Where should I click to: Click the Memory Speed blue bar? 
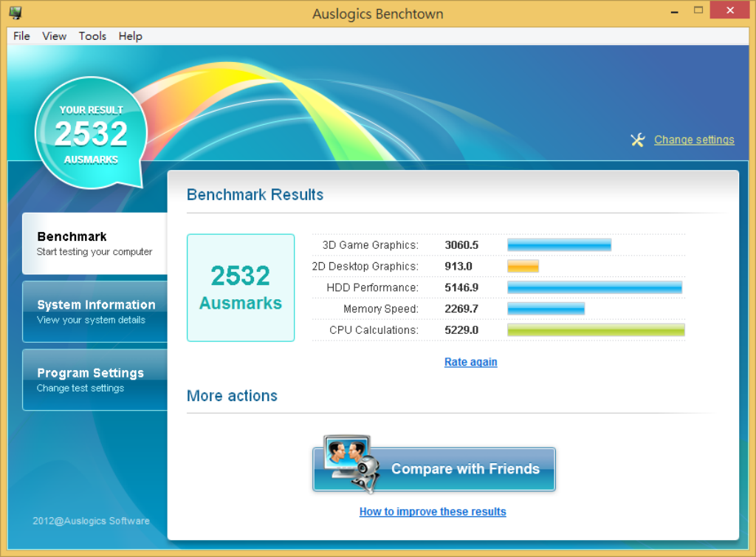pyautogui.click(x=546, y=309)
